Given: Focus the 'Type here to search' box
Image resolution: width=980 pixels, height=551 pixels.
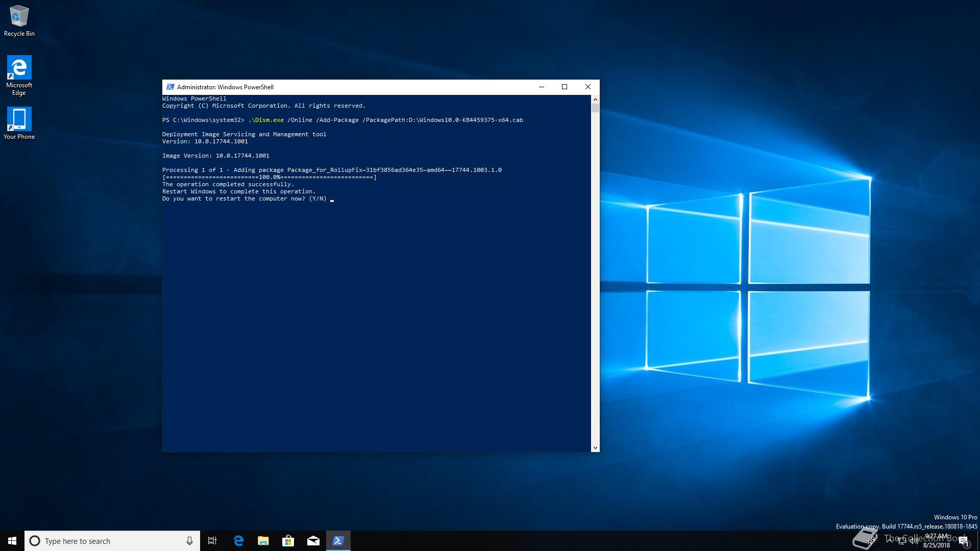Looking at the screenshot, I should 112,541.
